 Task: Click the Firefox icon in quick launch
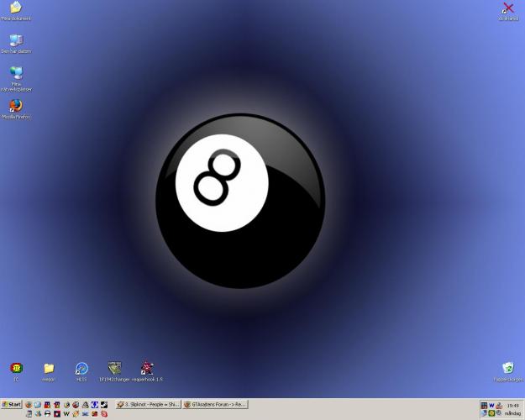click(x=29, y=404)
